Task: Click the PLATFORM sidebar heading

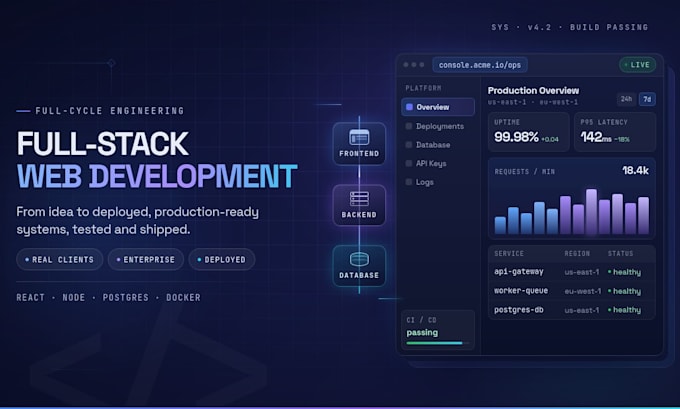Action: coord(423,88)
